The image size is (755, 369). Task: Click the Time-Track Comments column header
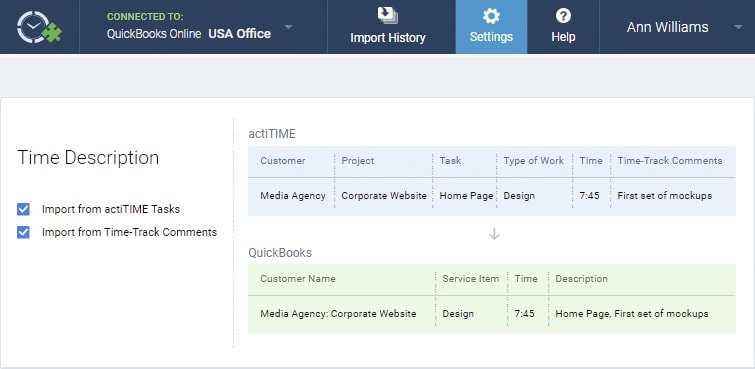point(670,161)
